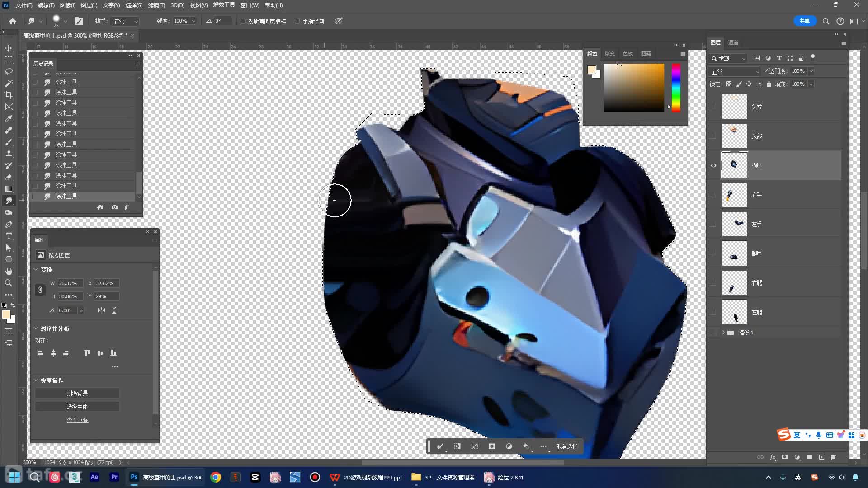Collapse the 对齐并分布 section
This screenshot has width=868, height=488.
point(36,328)
